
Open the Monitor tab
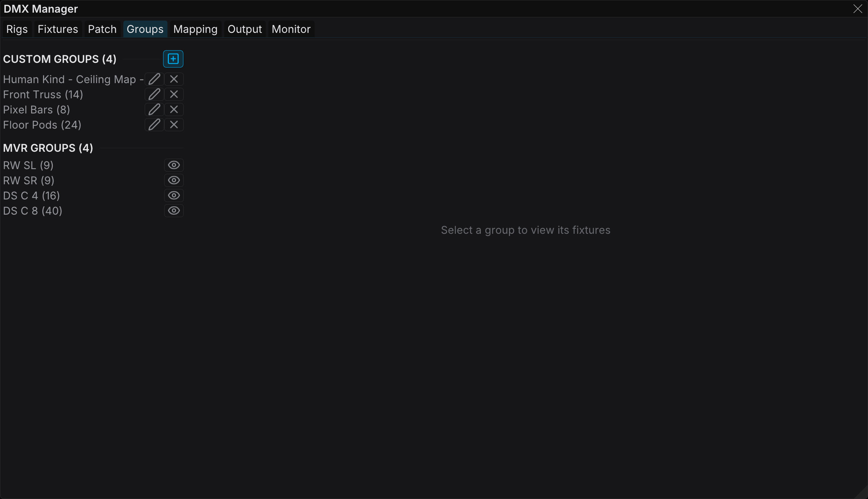click(x=291, y=29)
